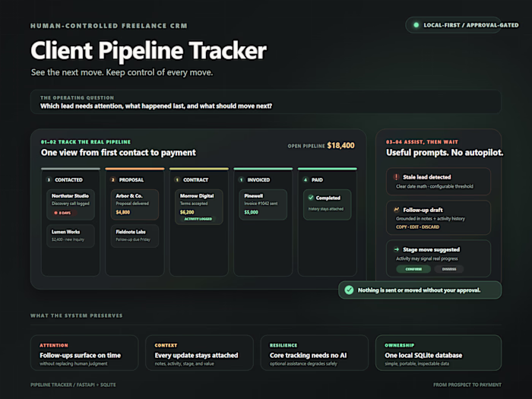The width and height of the screenshot is (532, 399).
Task: Open the Stale lead detected prompt card
Action: coord(439,182)
